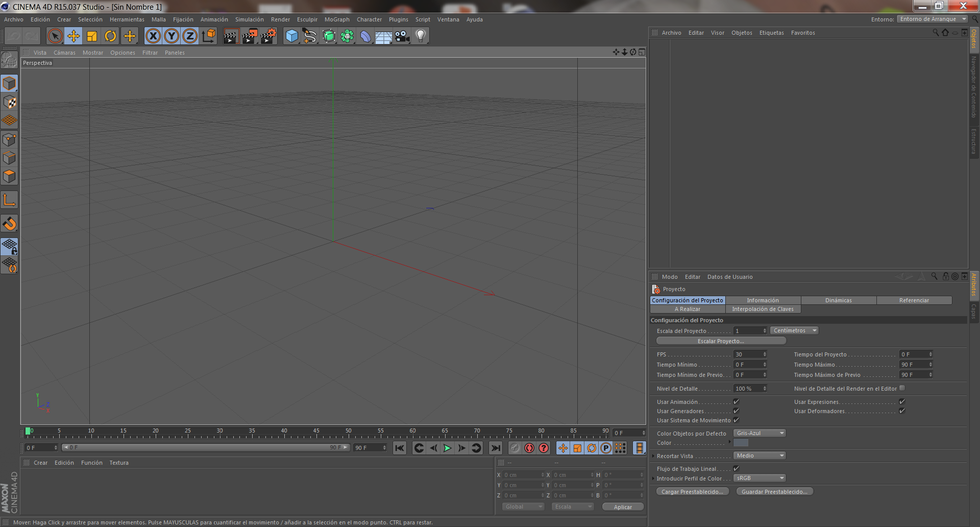980x527 pixels.
Task: Add a bend deformer object
Action: pyautogui.click(x=365, y=36)
